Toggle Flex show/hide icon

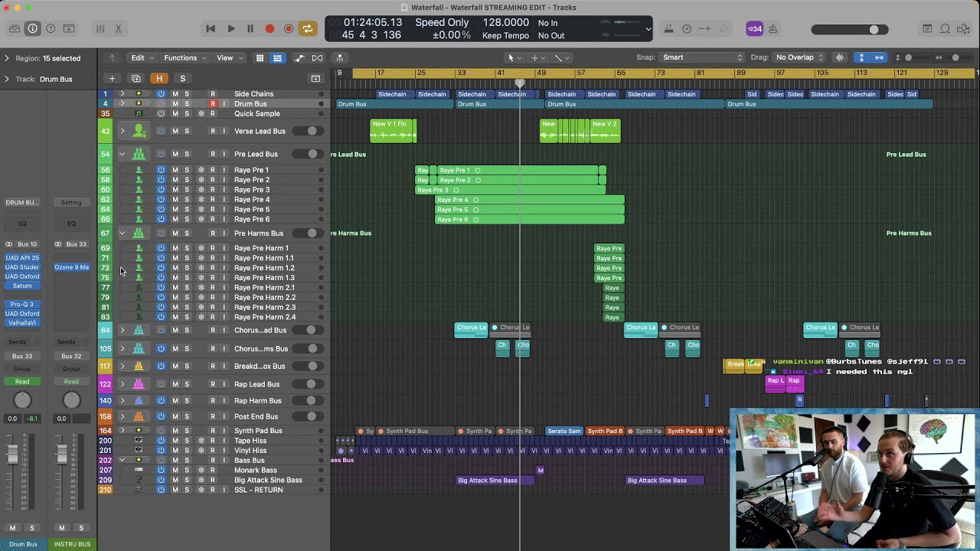(317, 58)
